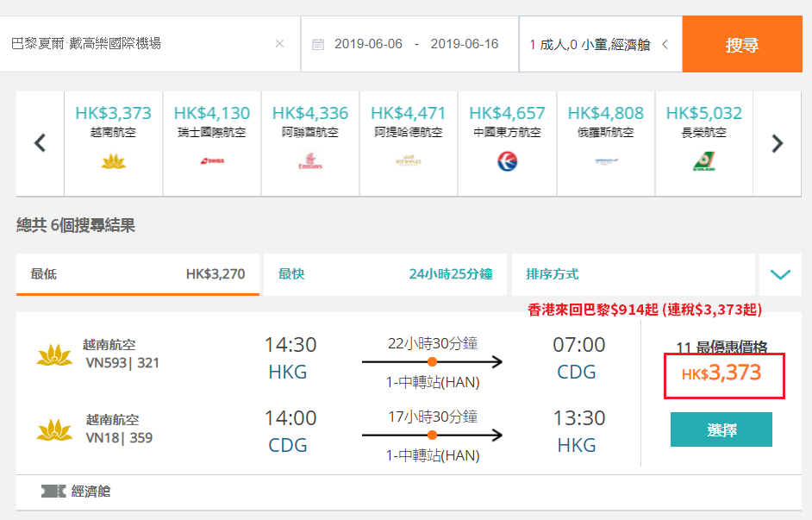Click the return VN18 Vietnam Airlines logo
The width and height of the screenshot is (812, 520).
click(x=54, y=429)
